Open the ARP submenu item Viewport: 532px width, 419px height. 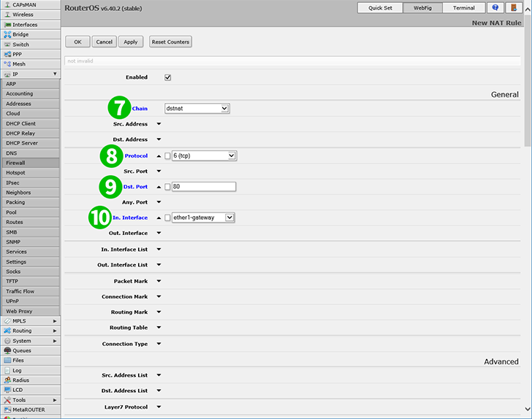pos(31,84)
